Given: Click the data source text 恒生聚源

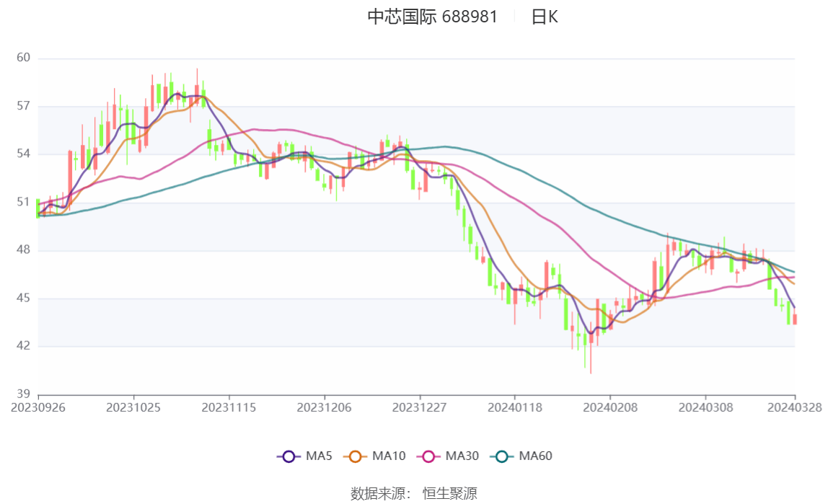Looking at the screenshot, I should (x=450, y=493).
